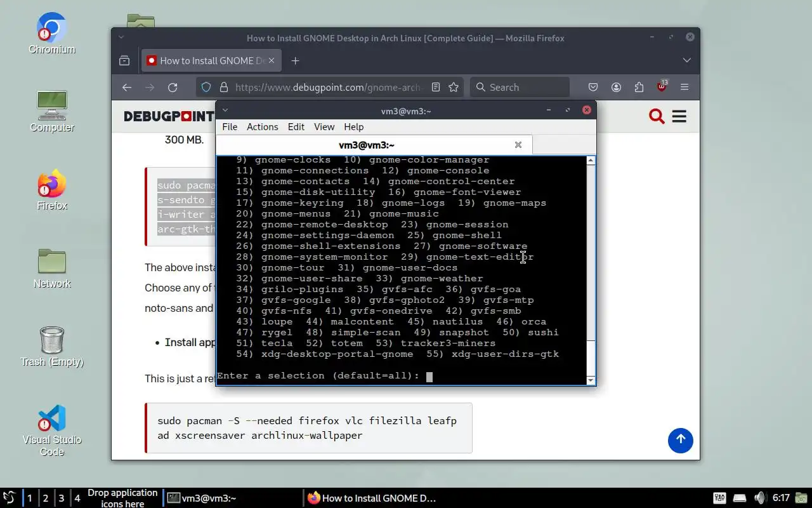
Task: Open the folder icon at taskbar's right end
Action: (x=802, y=498)
